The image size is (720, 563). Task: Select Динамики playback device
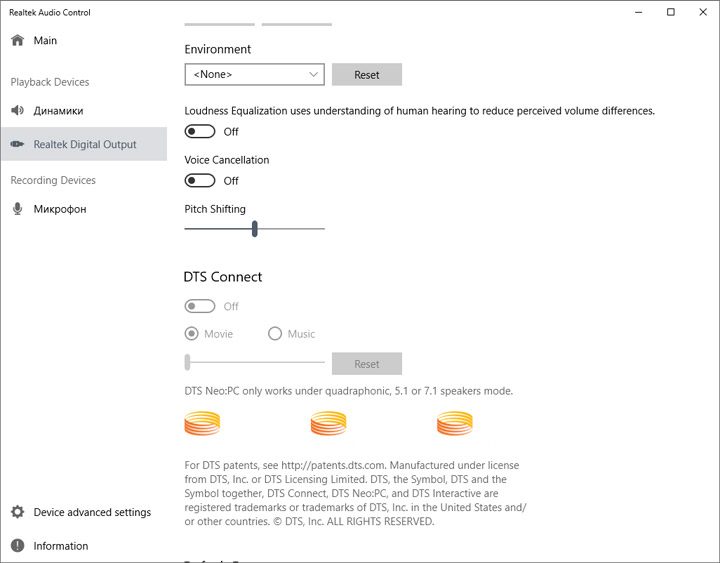(x=84, y=110)
